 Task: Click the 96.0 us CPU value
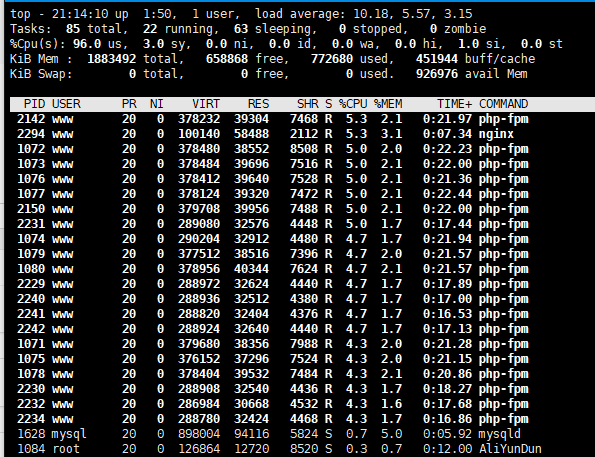click(87, 44)
